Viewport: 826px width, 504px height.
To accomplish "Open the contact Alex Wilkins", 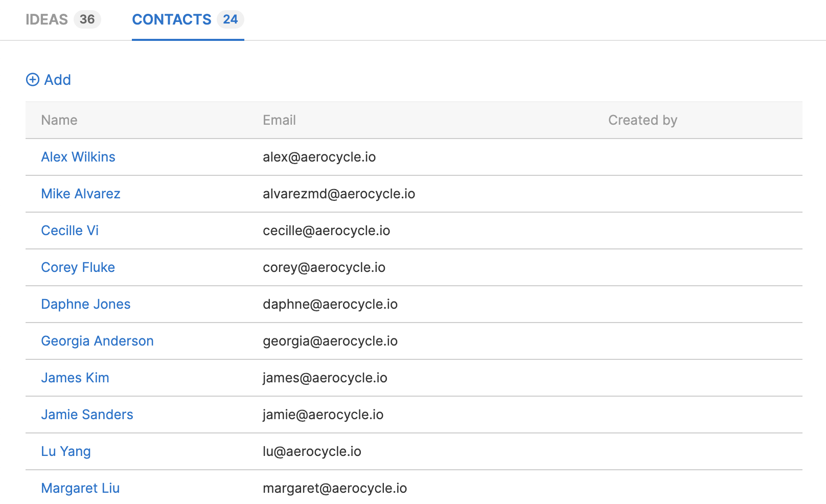I will pyautogui.click(x=78, y=157).
